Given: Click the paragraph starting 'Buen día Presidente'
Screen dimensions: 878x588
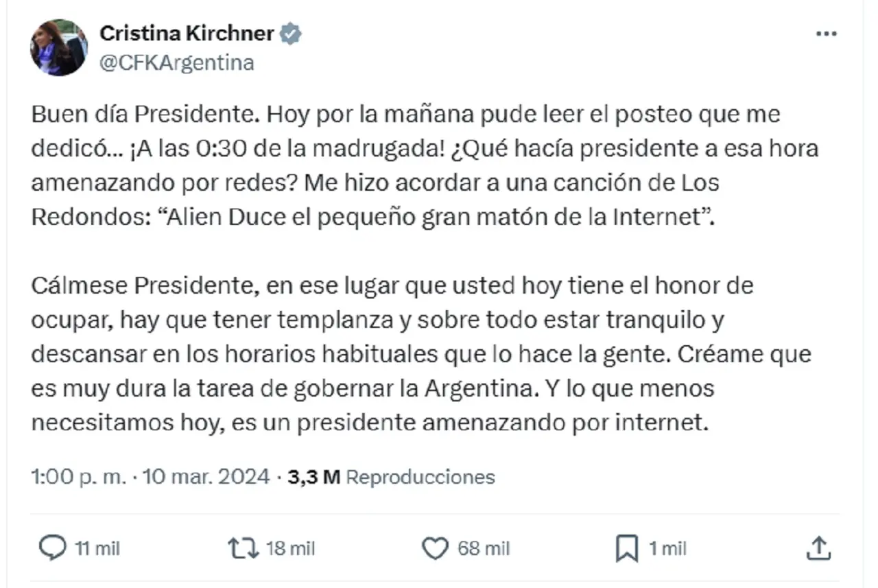Looking at the screenshot, I should 425,166.
